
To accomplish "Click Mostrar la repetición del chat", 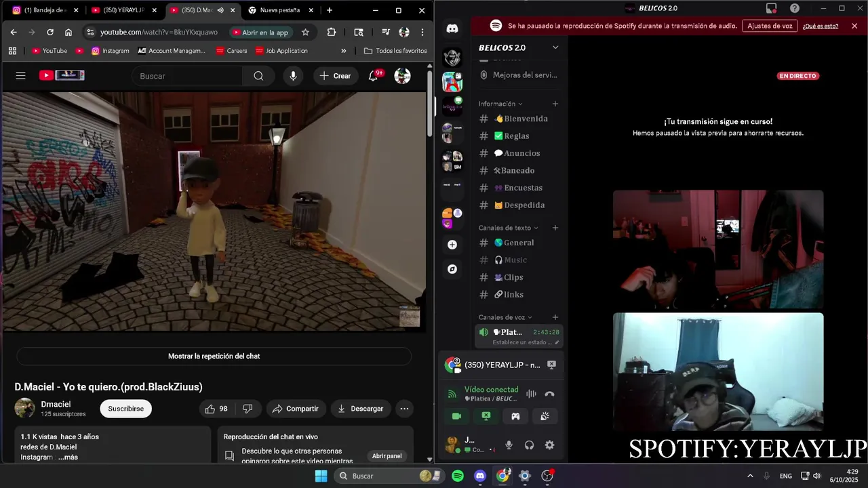I will [214, 356].
